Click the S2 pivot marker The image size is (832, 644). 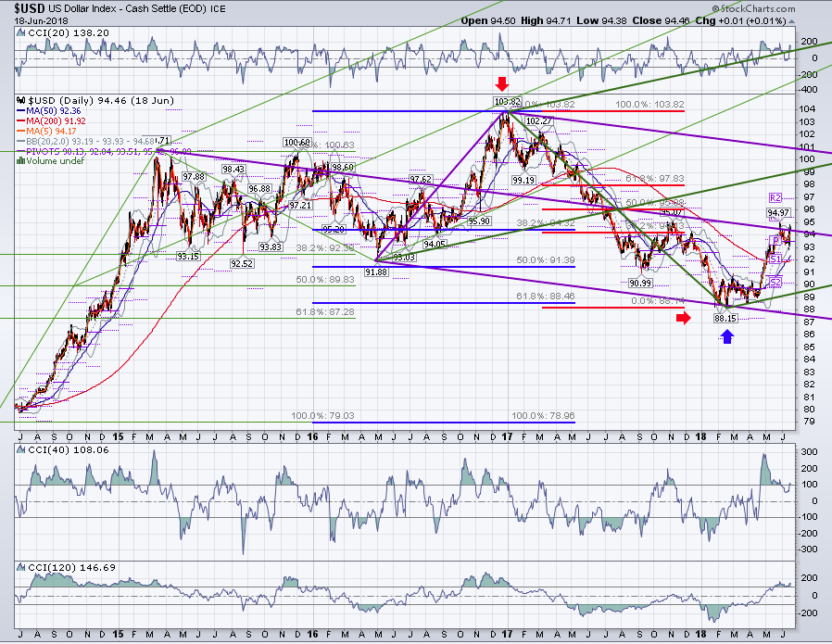pyautogui.click(x=775, y=283)
